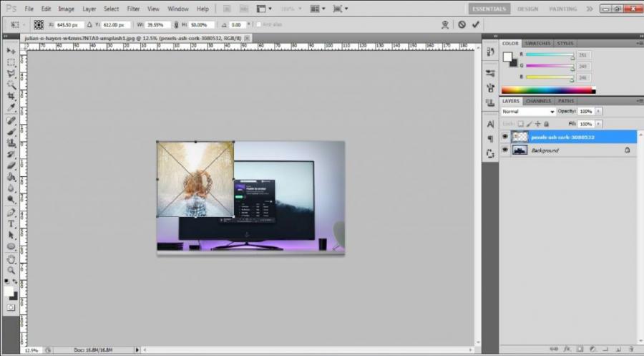This screenshot has height=356, width=644.
Task: Click Quick Mask mode icon
Action: click(x=11, y=307)
